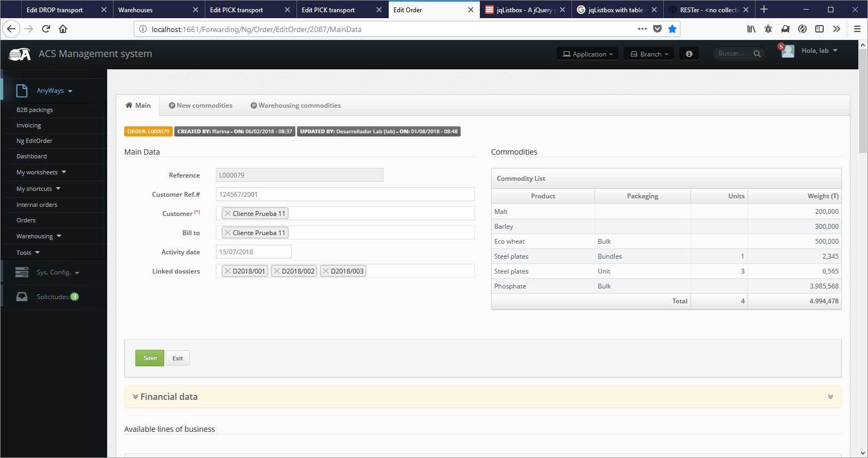
Task: Bookmark this page with the star
Action: pyautogui.click(x=672, y=29)
